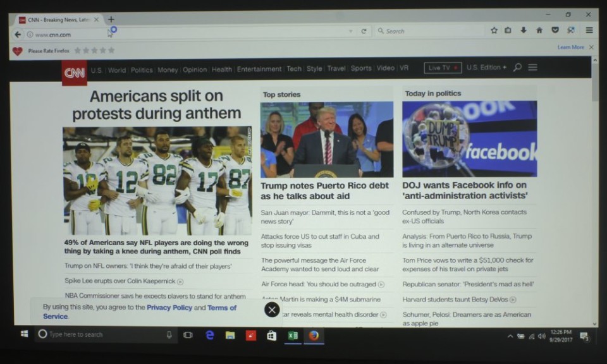This screenshot has width=607, height=364.
Task: Go to the Tech section
Action: pos(294,69)
